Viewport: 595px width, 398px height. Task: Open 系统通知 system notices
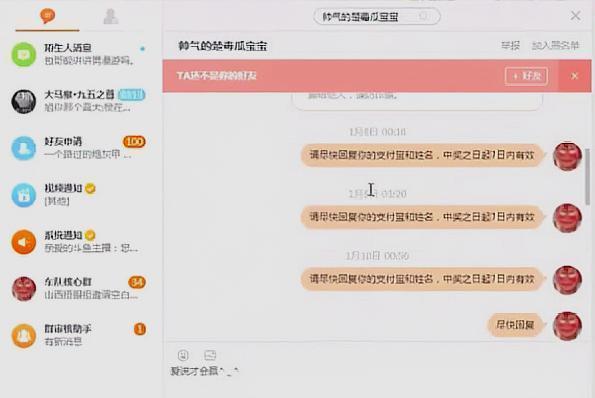[x=80, y=242]
